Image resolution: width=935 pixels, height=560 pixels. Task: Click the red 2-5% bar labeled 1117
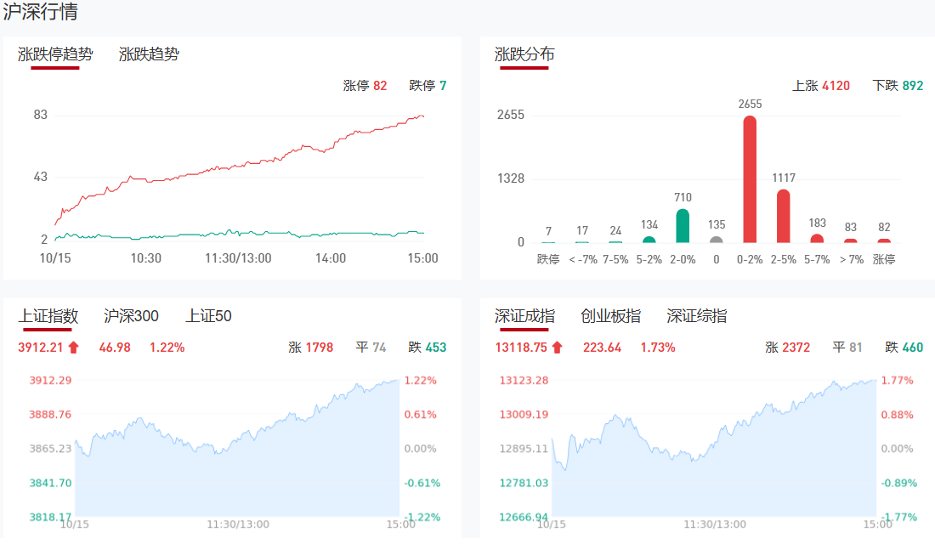click(x=784, y=216)
